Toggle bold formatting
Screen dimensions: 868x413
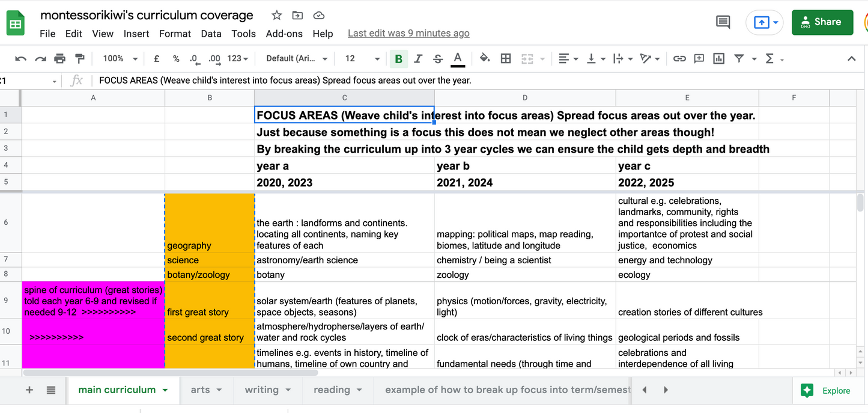point(398,58)
